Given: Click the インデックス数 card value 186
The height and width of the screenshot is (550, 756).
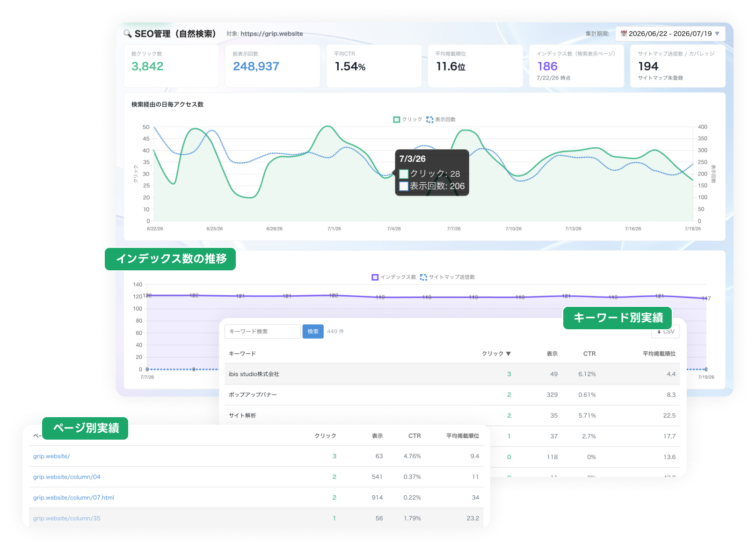Looking at the screenshot, I should (547, 66).
